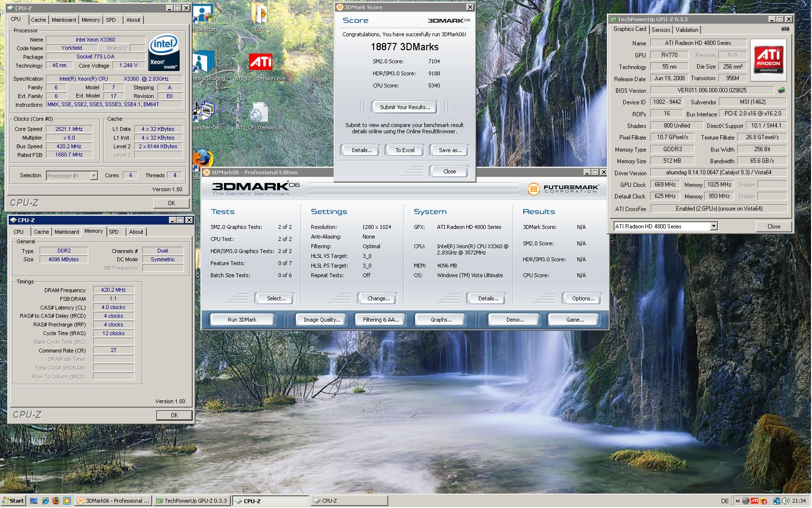Click OK in the lower CPU-Z Memory window

[174, 415]
